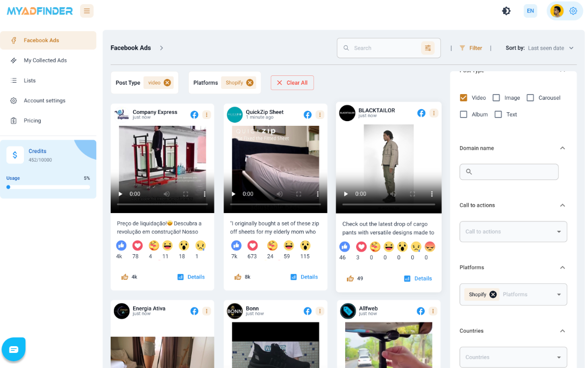
Task: Toggle the hamburger sidebar menu button
Action: click(87, 11)
